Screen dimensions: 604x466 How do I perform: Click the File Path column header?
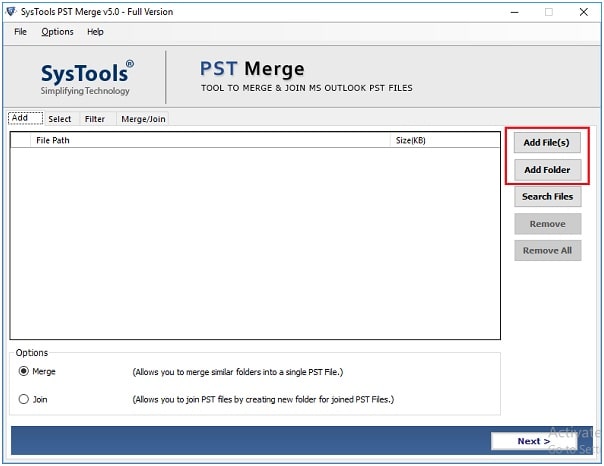[210, 141]
